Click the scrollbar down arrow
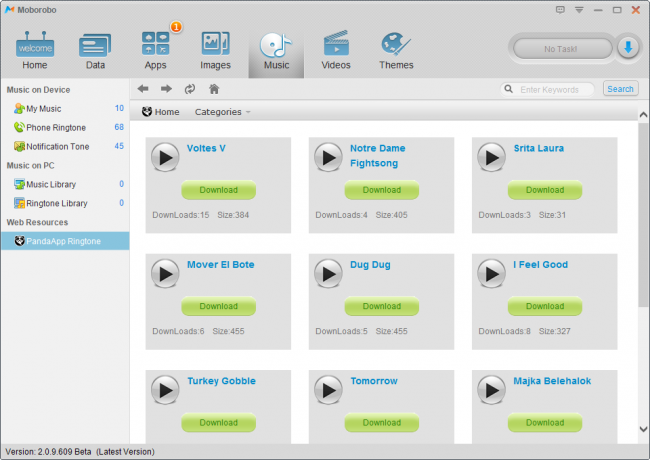 643,429
